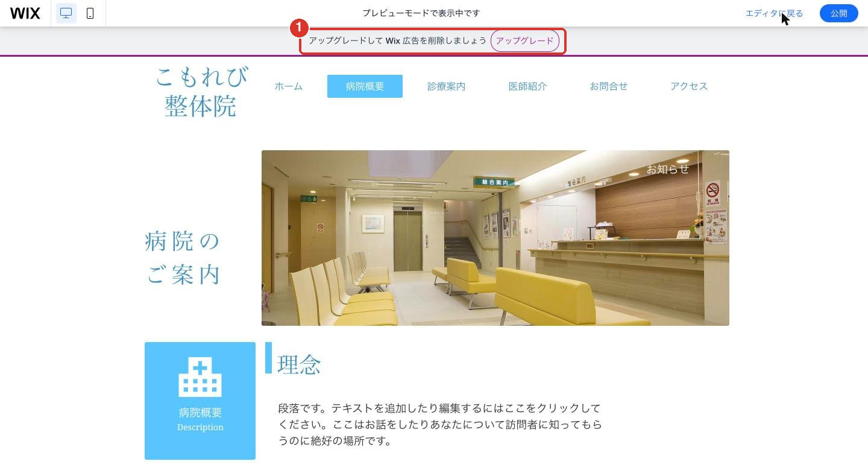
Task: Click the お知らせ link on photo
Action: (x=667, y=169)
